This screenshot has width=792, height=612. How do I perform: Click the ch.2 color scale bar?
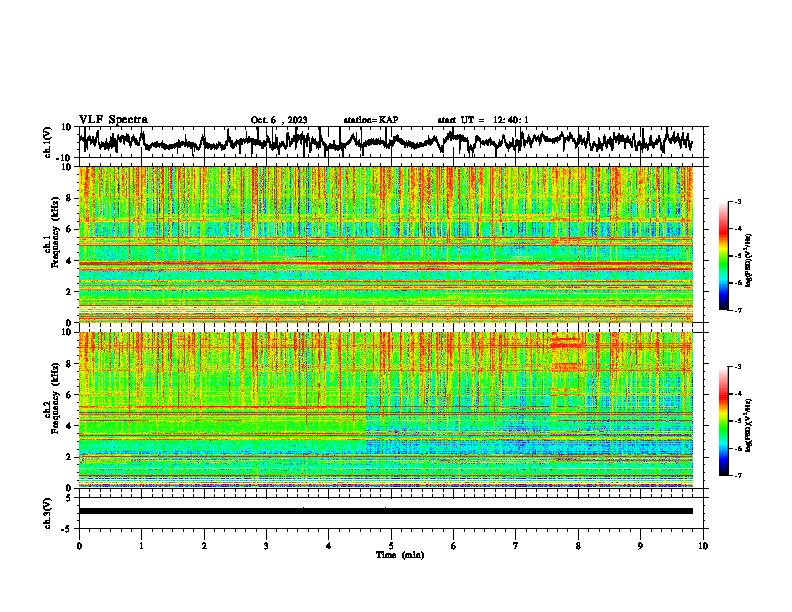723,421
